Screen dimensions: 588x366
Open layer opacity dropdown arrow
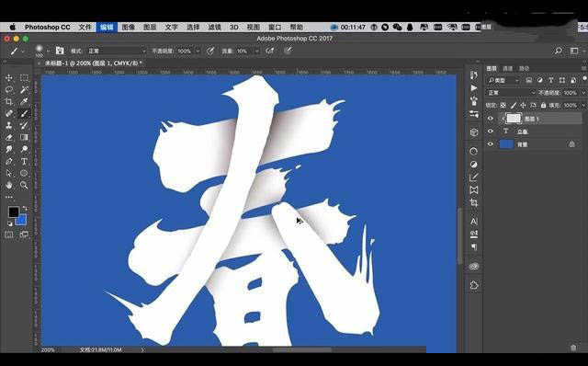583,93
